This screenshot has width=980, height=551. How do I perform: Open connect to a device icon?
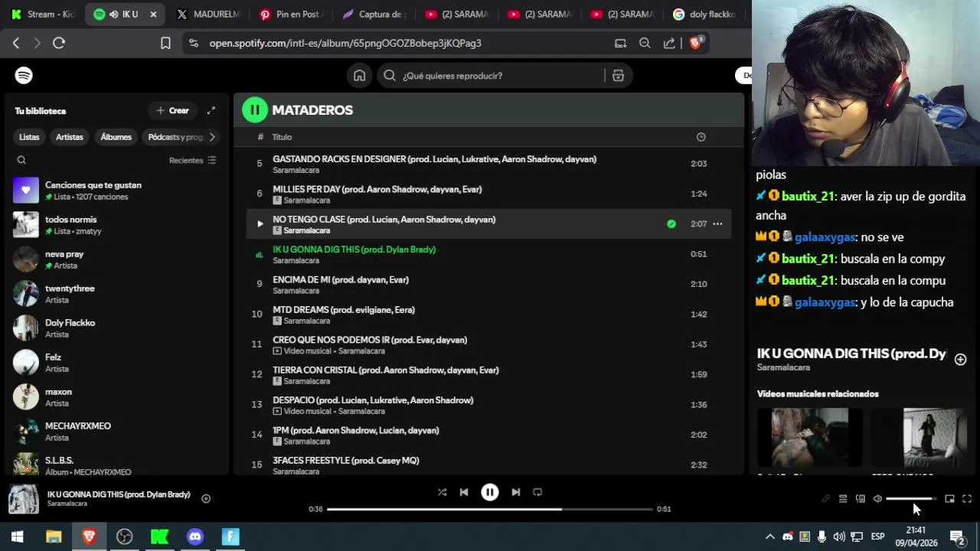[861, 498]
